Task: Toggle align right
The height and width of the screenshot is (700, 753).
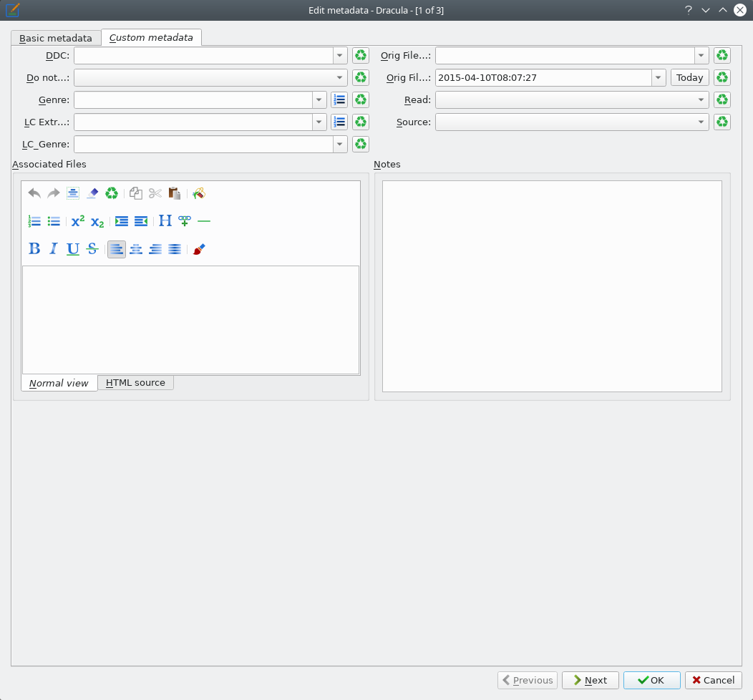Action: click(155, 248)
